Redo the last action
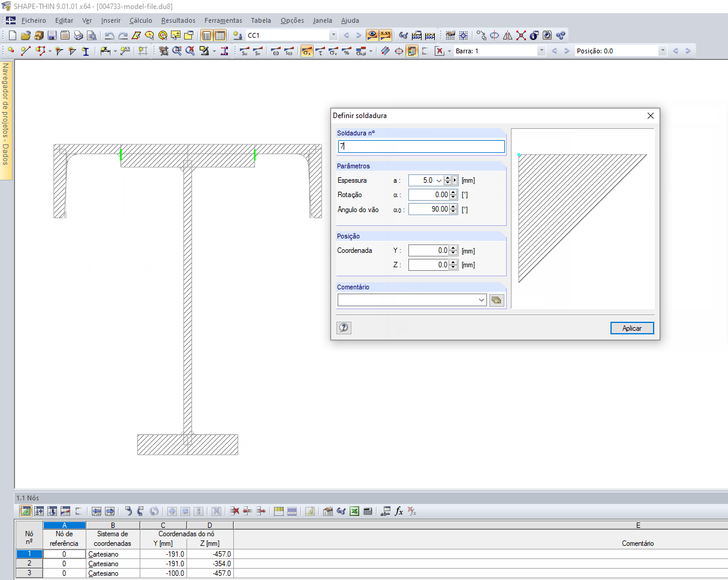 pos(122,35)
